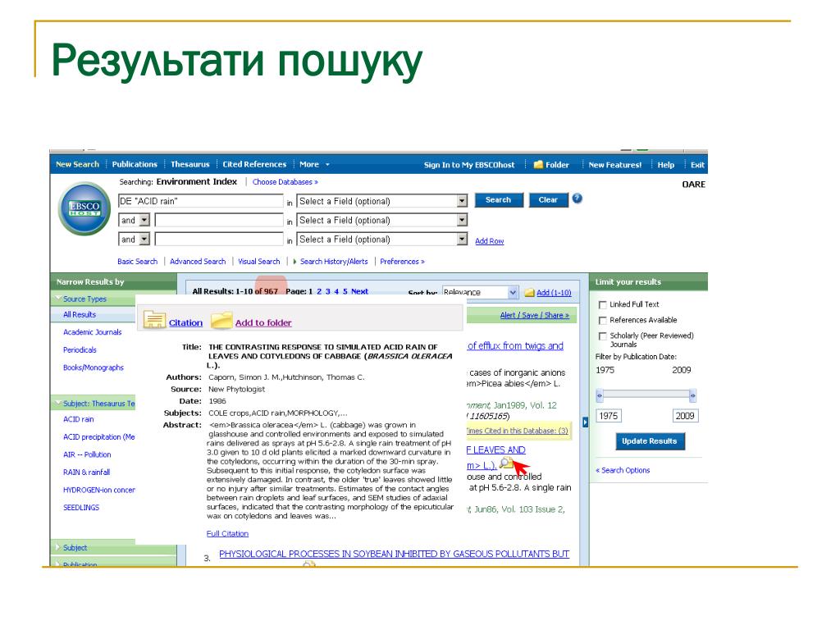Click the folder icon next to Add (1-10)

529,293
